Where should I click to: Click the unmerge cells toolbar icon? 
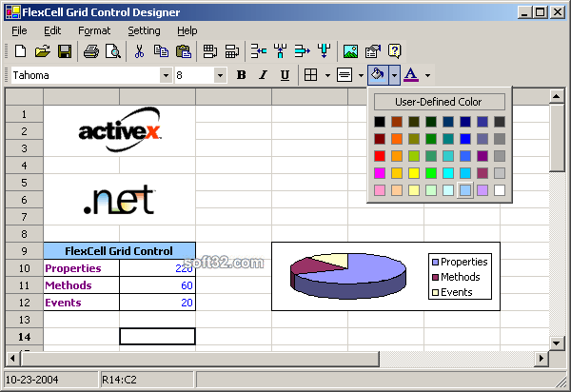(x=231, y=51)
